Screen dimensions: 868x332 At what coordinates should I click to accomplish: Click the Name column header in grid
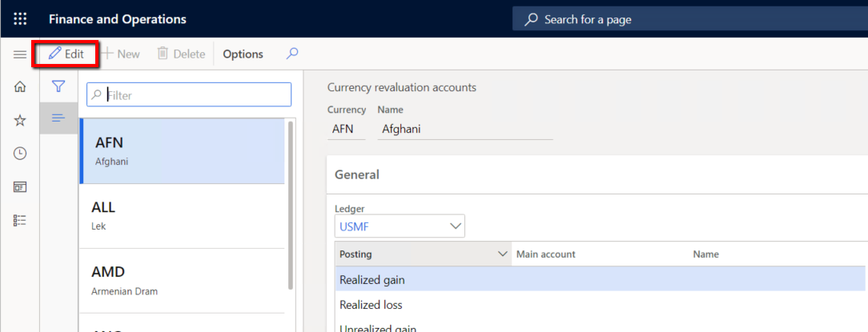pos(705,254)
